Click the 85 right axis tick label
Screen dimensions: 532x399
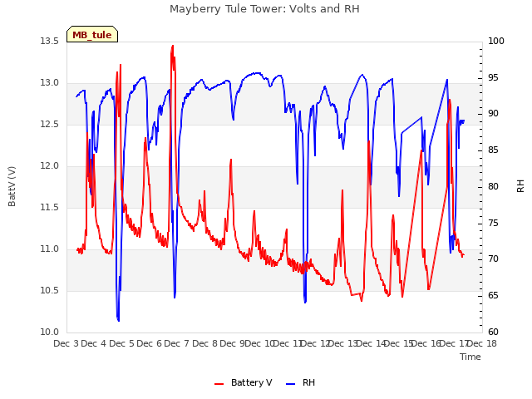click(493, 150)
